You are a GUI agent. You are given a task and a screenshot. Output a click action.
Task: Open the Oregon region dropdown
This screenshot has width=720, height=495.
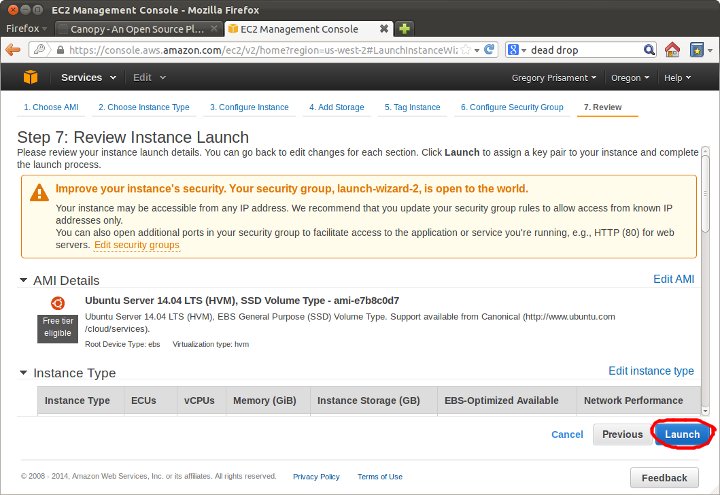(630, 78)
